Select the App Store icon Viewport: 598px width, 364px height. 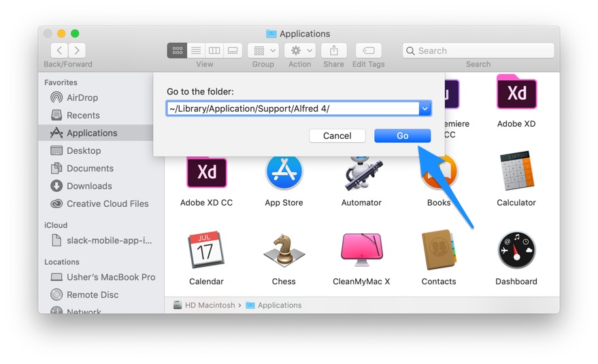[x=284, y=172]
